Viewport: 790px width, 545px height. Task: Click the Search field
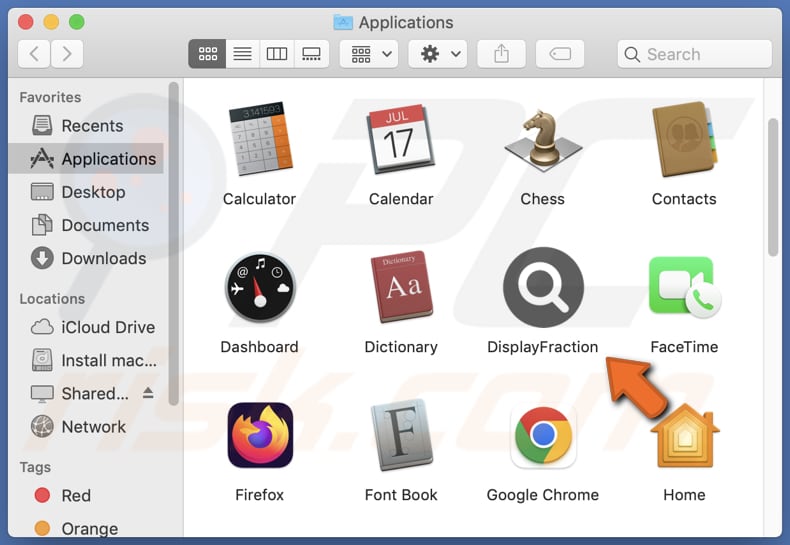point(695,54)
